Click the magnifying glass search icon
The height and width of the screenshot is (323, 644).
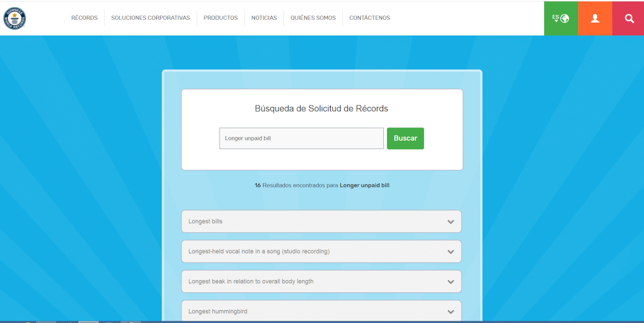click(629, 18)
